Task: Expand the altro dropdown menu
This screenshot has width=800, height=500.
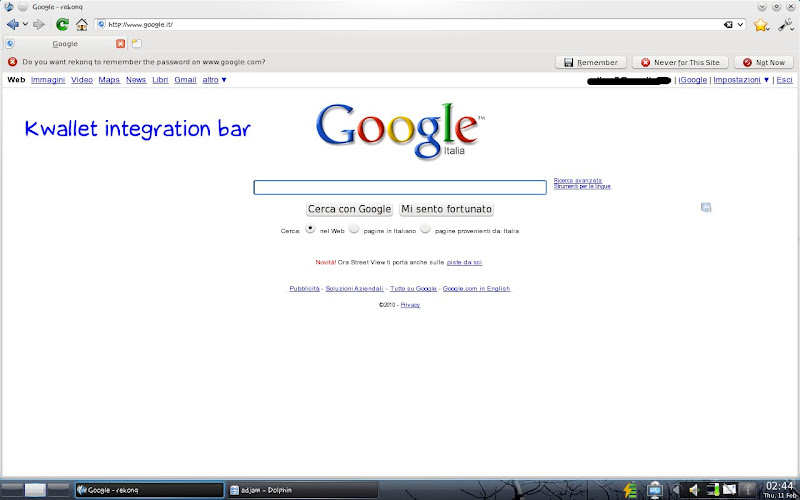Action: pyautogui.click(x=214, y=80)
